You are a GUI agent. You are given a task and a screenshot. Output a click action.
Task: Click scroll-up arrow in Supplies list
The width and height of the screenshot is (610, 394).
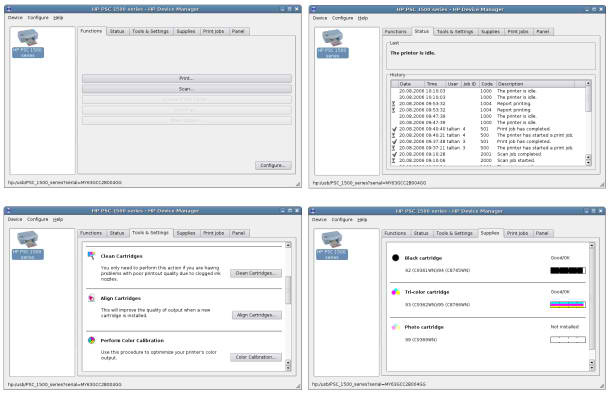(x=592, y=245)
